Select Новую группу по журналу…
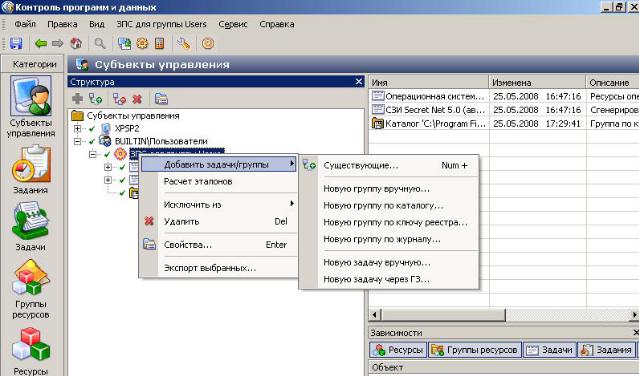 (x=389, y=239)
